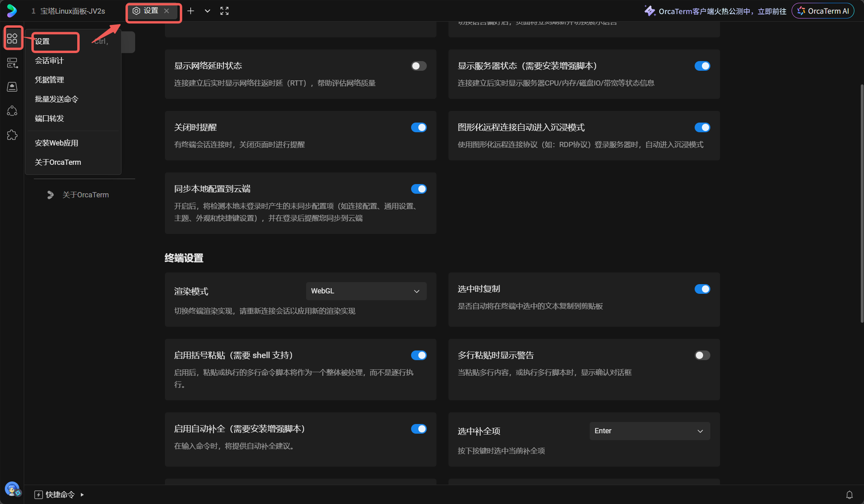Open the WebGL render mode dropdown
This screenshot has width=864, height=504.
click(366, 291)
